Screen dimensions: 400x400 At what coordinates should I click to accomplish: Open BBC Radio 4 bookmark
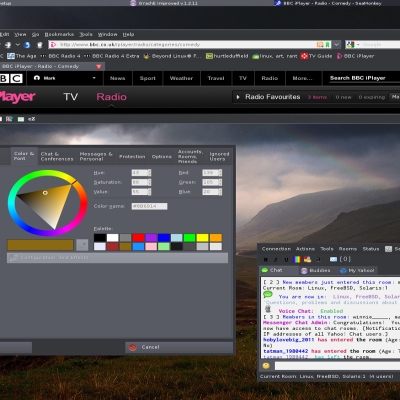(60, 56)
